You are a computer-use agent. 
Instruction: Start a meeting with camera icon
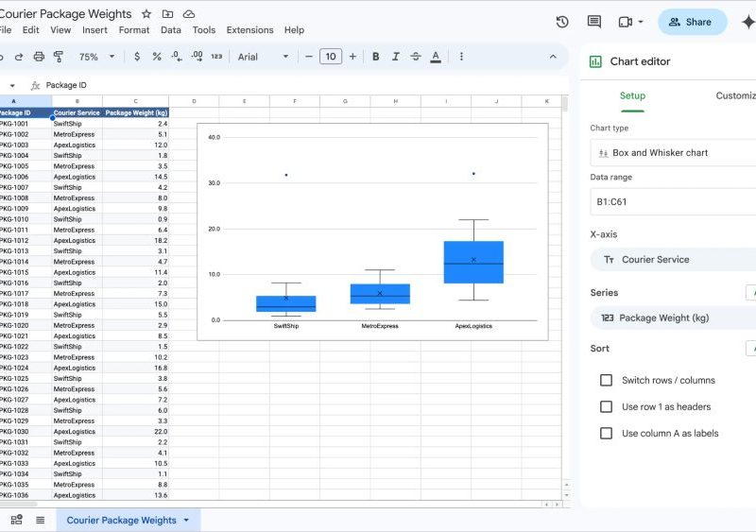(x=626, y=22)
